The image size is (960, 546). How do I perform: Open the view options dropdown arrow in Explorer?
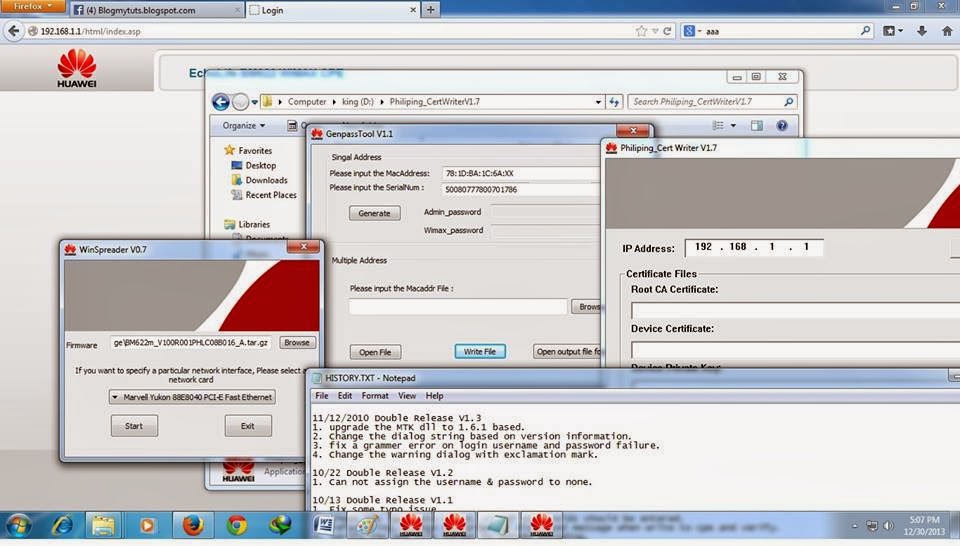point(733,125)
